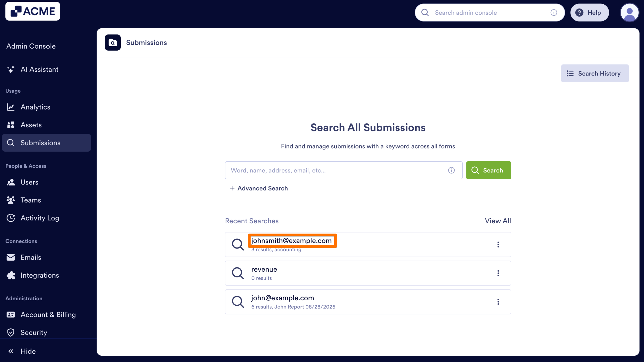Select the Users people icon

tap(11, 182)
